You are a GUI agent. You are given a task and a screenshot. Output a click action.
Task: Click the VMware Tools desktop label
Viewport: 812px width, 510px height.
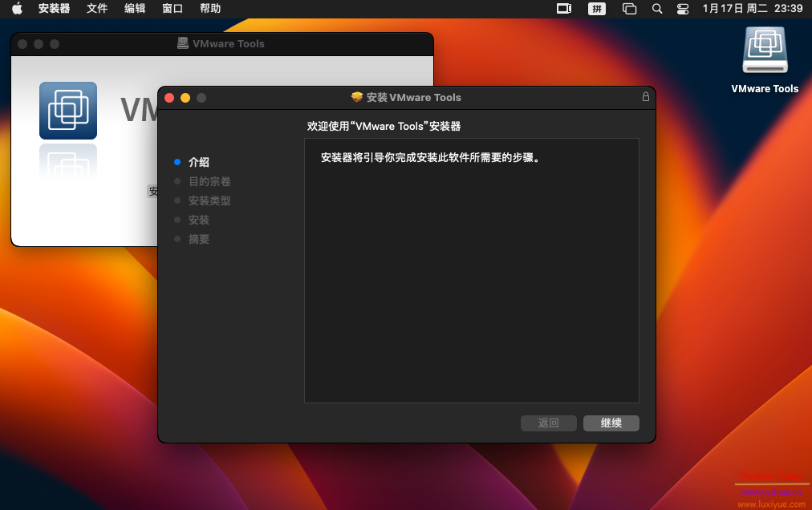(765, 88)
